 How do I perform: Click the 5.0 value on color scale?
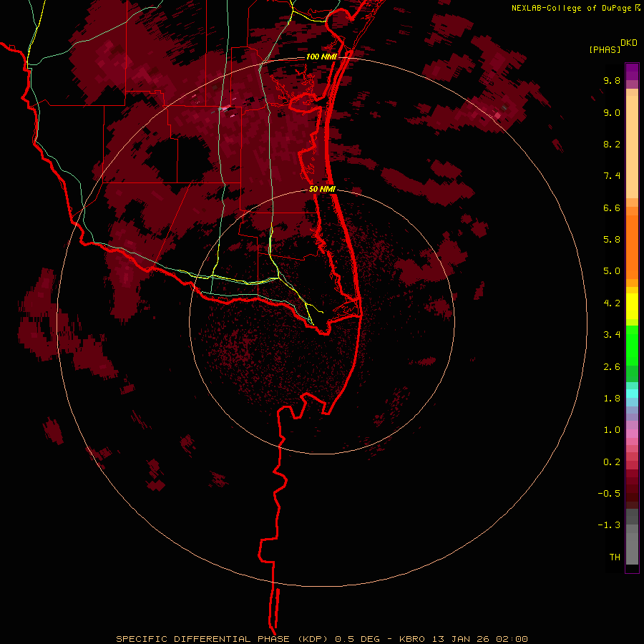point(612,271)
